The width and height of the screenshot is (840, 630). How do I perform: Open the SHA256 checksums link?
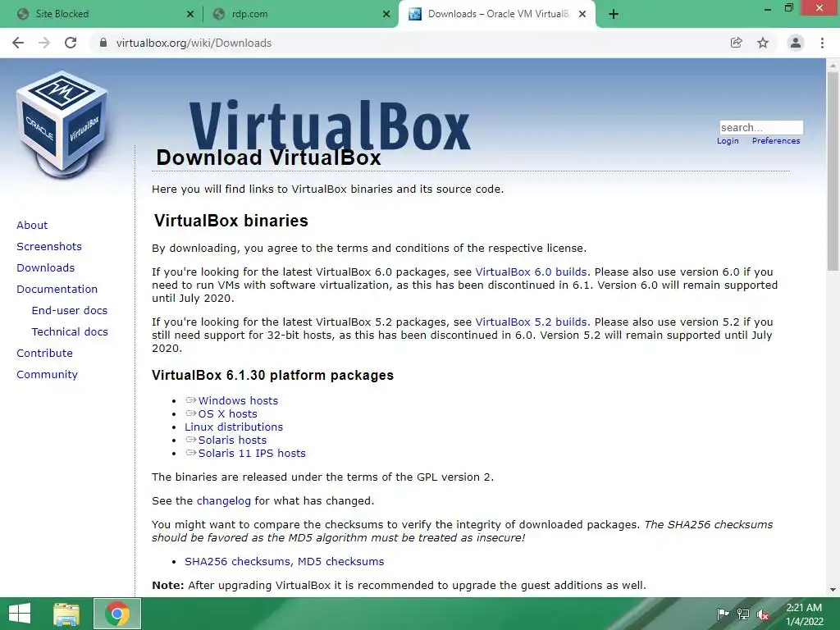[x=238, y=561]
